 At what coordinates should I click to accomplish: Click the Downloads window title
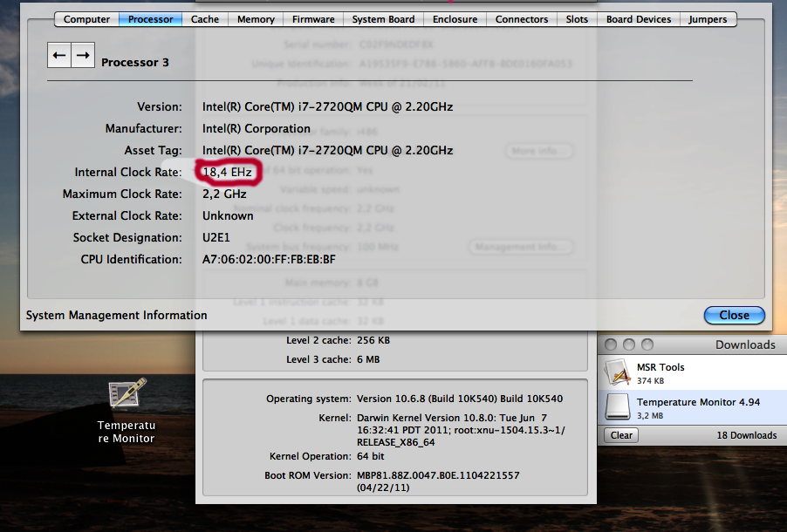745,344
